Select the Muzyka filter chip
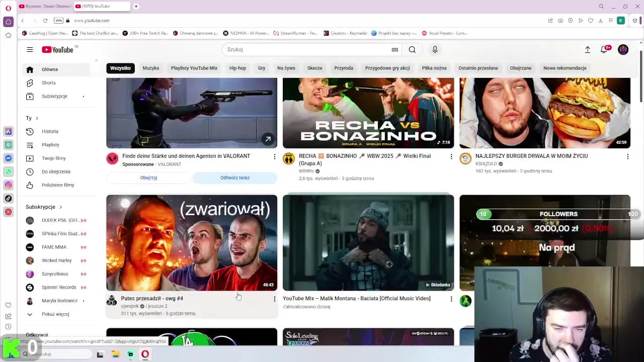The image size is (644, 362). pos(150,68)
